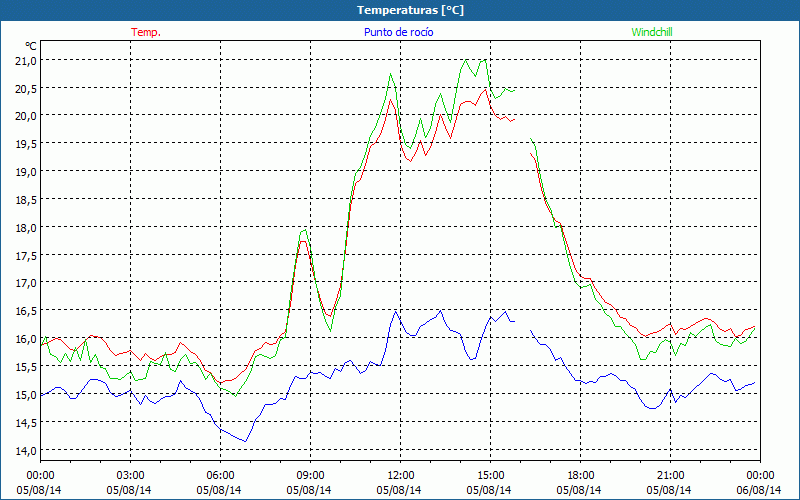Click the 14,0 y-axis value
800x500 pixels.
26,451
